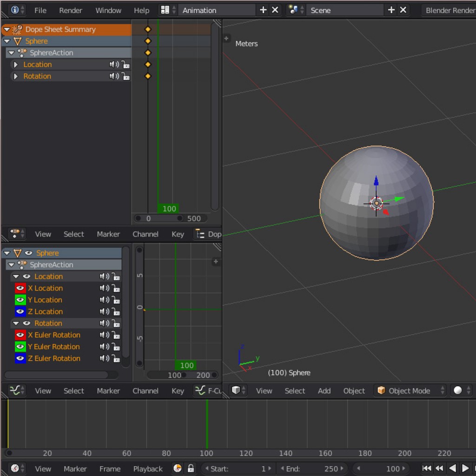Click the keying set dot icon in timeline header

point(178,468)
